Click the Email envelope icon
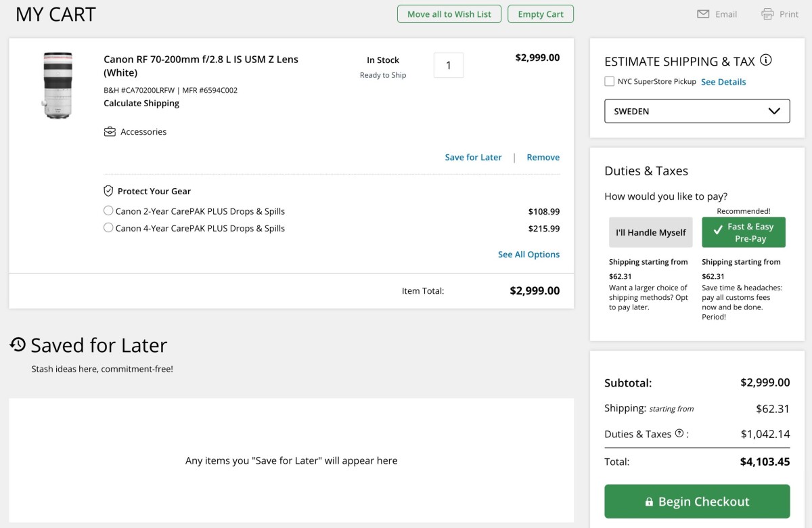This screenshot has width=812, height=528. (x=703, y=14)
